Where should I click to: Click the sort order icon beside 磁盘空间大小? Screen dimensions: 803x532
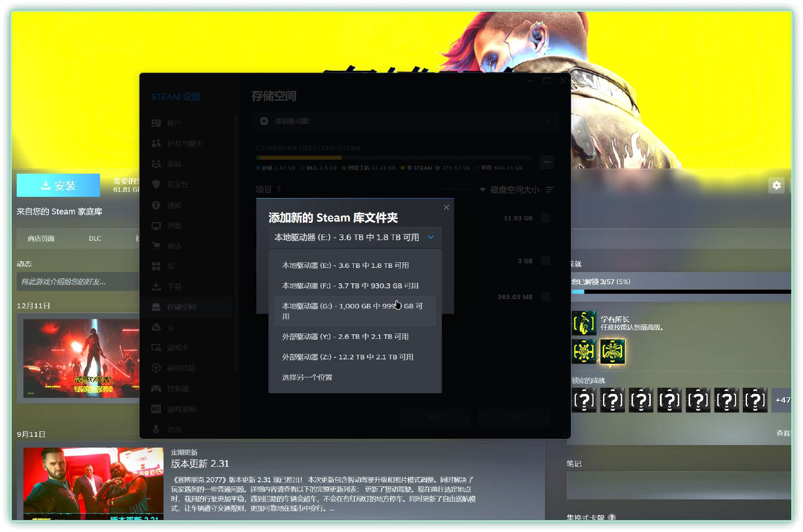coord(550,190)
